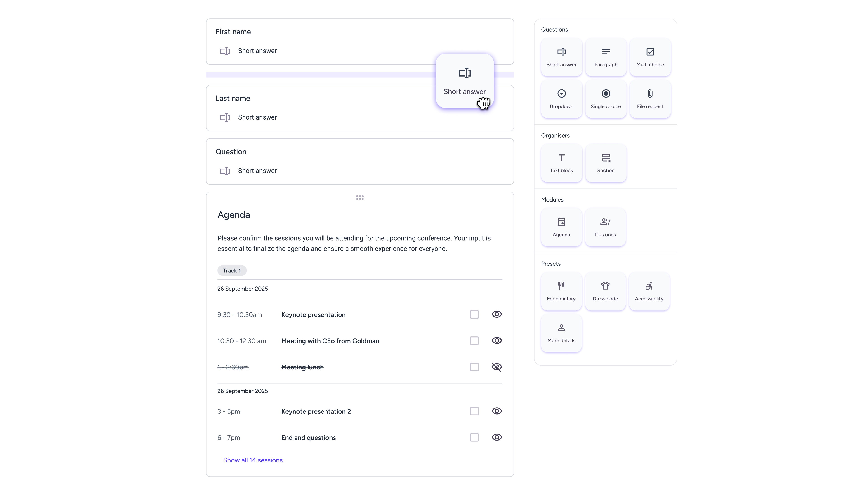
Task: Click the 3 - 5pm time
Action: [x=229, y=411]
